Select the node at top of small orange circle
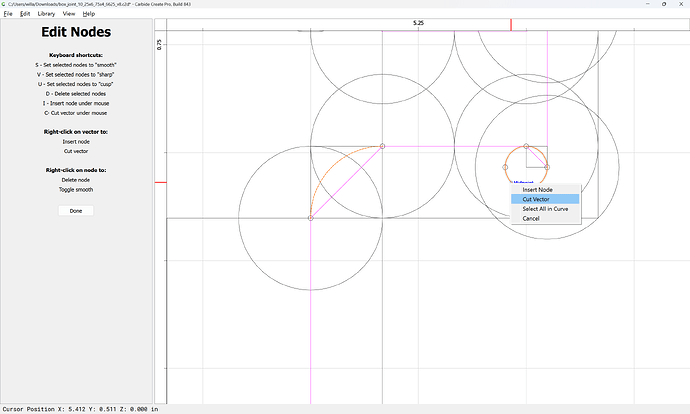 (526, 146)
